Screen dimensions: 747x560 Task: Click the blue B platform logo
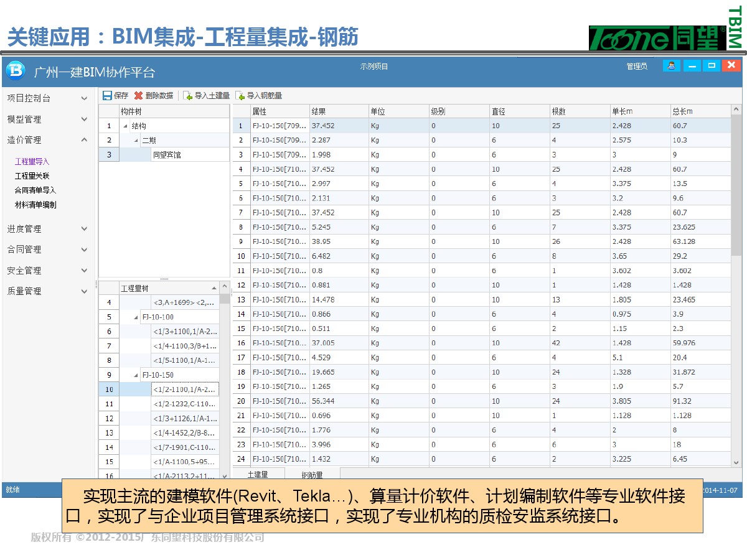(x=16, y=70)
